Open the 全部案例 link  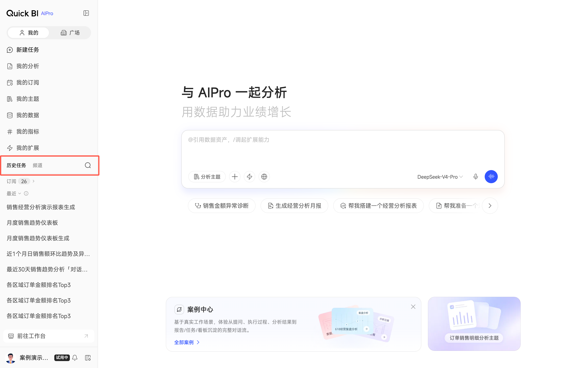[187, 342]
